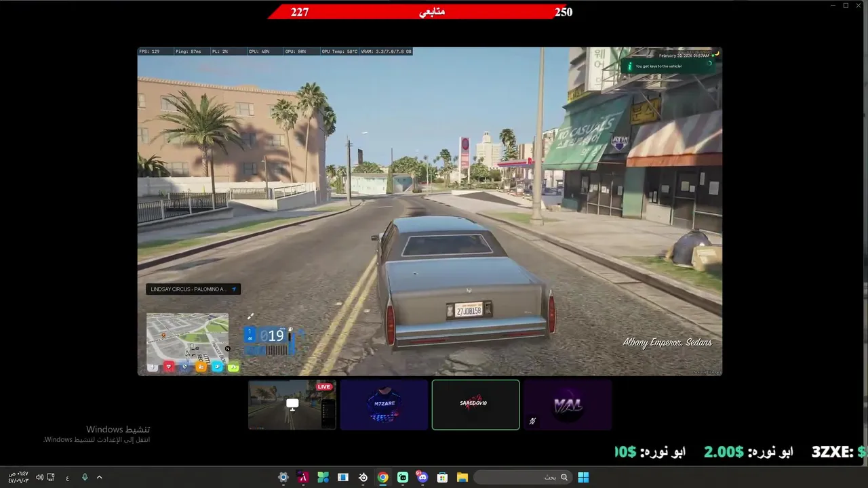Click the taskbar search box
The image size is (868, 488).
pos(522,477)
